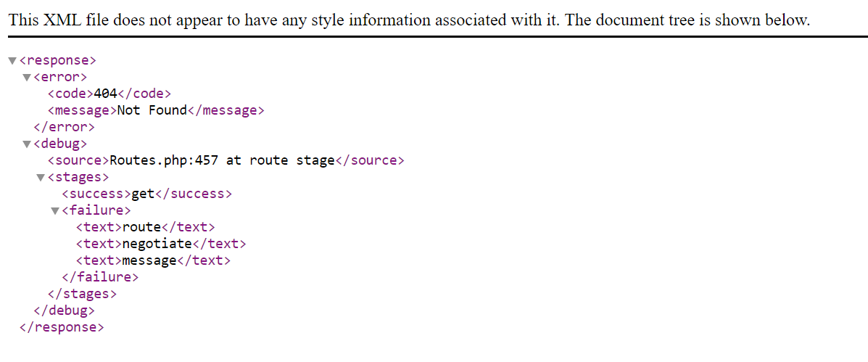This screenshot has height=362, width=868.
Task: Click the closing stages tag
Action: [82, 293]
